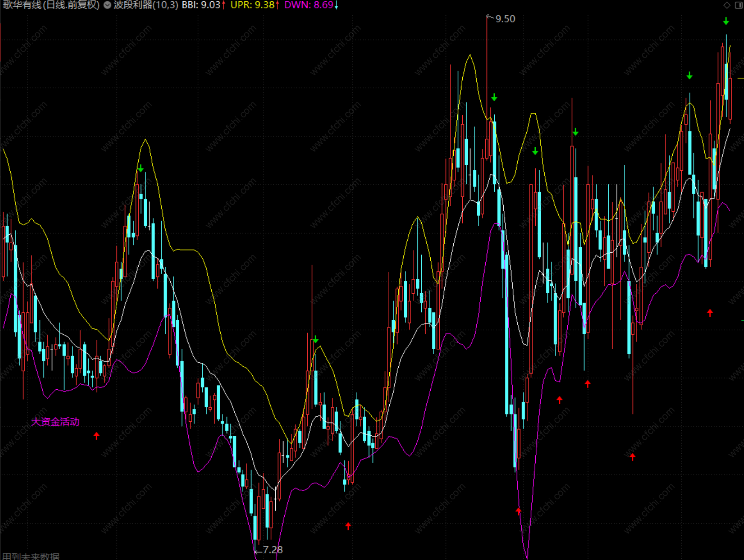Click the 大资金活动 label
Image resolution: width=744 pixels, height=560 pixels.
click(55, 422)
